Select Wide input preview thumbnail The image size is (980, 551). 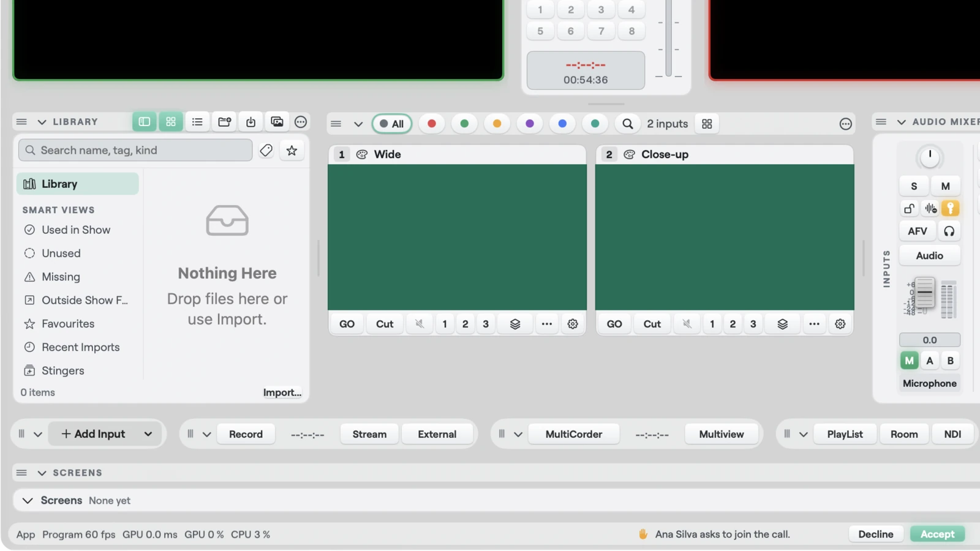click(x=457, y=237)
